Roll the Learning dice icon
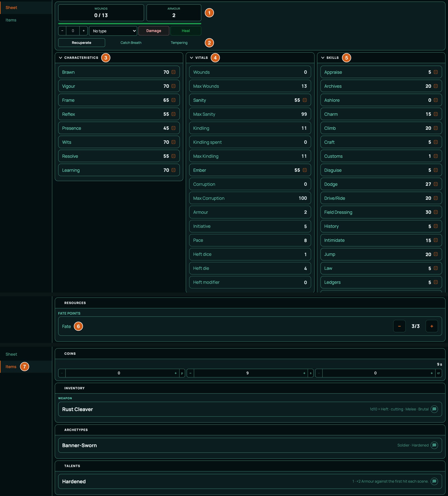The width and height of the screenshot is (448, 496). (x=173, y=170)
